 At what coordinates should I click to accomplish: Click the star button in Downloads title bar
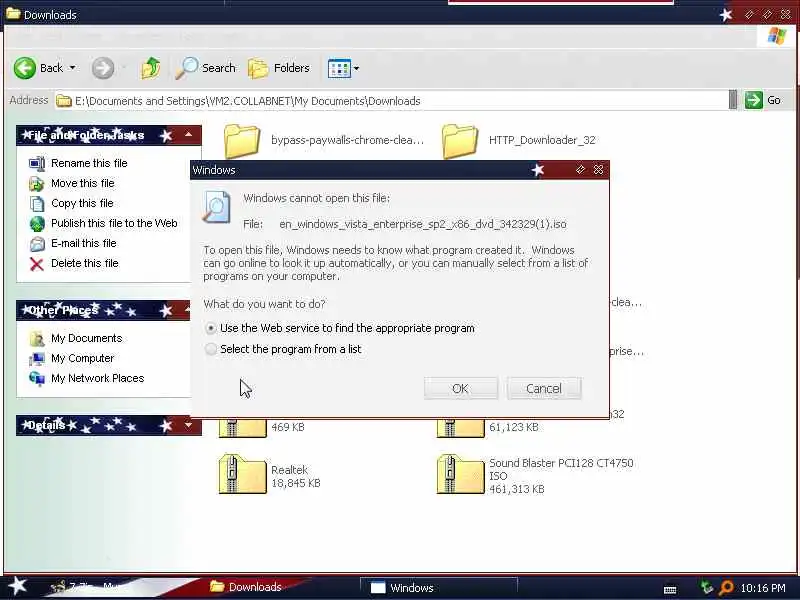[x=726, y=15]
